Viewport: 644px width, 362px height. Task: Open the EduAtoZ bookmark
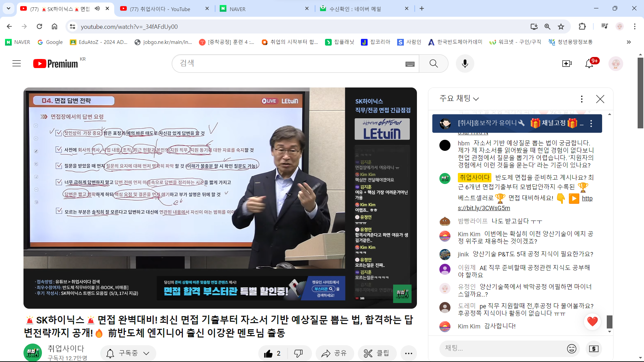(99, 42)
